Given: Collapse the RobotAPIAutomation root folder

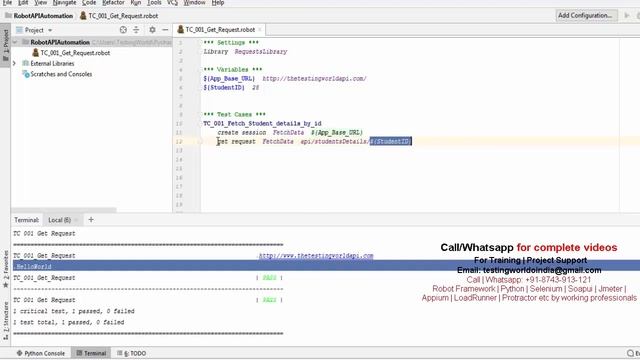Looking at the screenshot, I should tap(15, 42).
